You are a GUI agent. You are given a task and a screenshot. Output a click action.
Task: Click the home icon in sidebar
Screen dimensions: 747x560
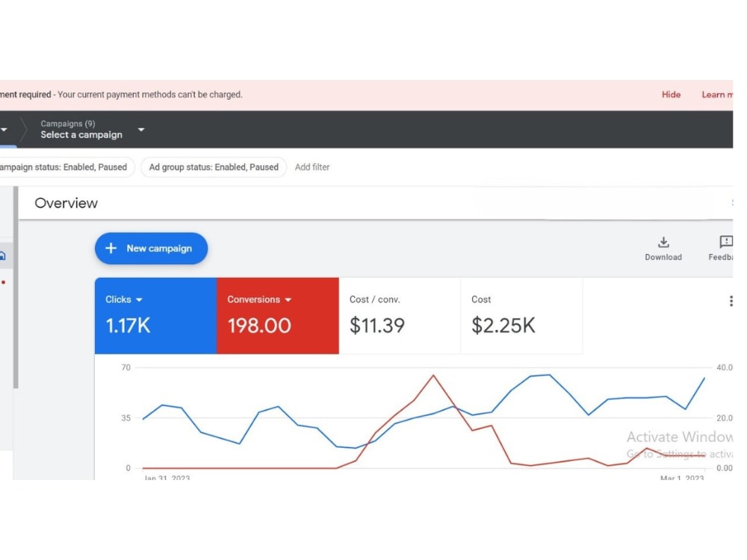(2, 255)
